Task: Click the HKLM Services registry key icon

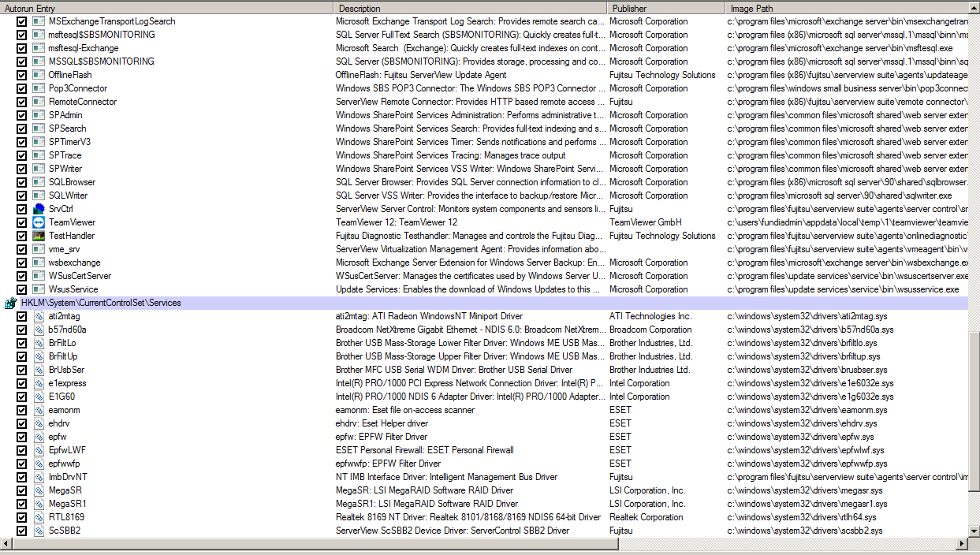Action: pyautogui.click(x=11, y=303)
